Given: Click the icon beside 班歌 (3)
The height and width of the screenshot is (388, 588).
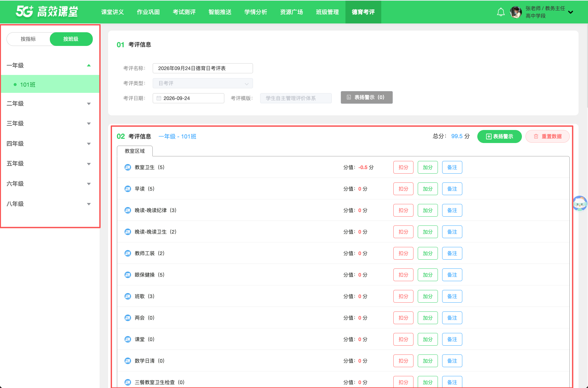Looking at the screenshot, I should tap(128, 296).
